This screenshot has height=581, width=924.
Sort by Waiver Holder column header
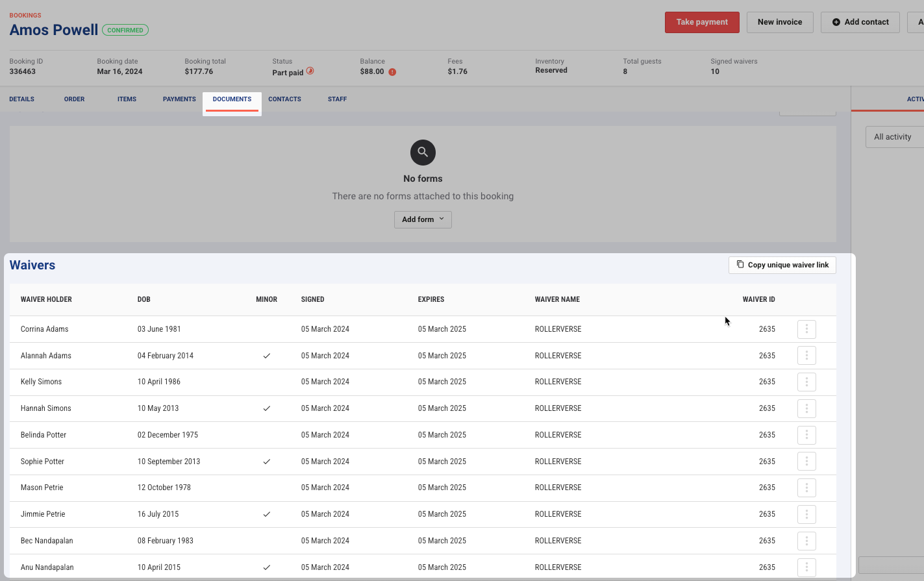[46, 300]
